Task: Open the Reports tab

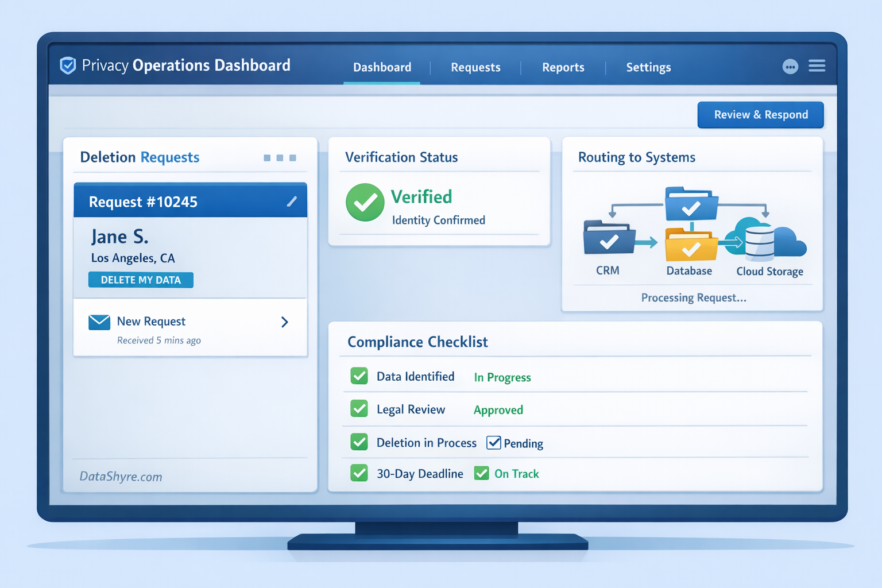Action: 563,67
